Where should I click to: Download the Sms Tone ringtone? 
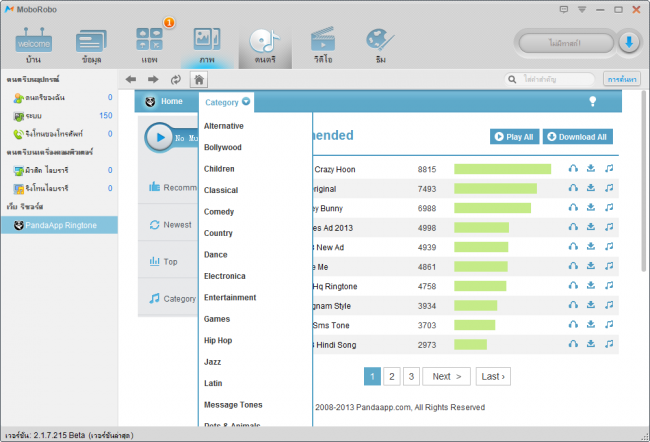[x=591, y=324]
